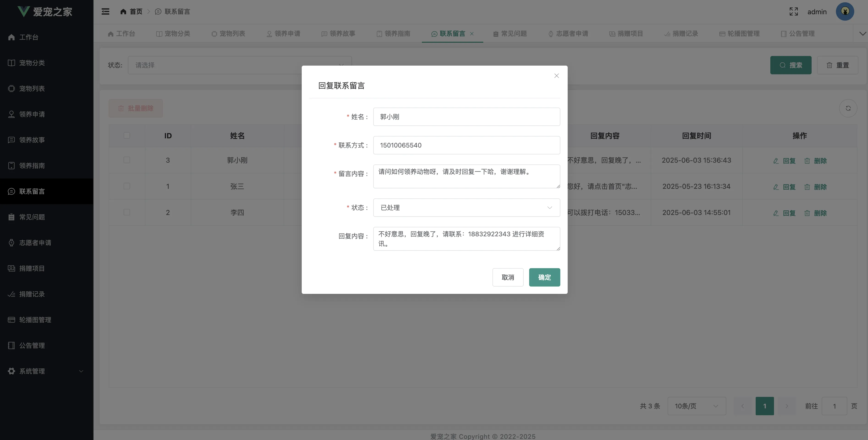Close the 回复联系留言 dialog
The height and width of the screenshot is (440, 868).
[556, 76]
